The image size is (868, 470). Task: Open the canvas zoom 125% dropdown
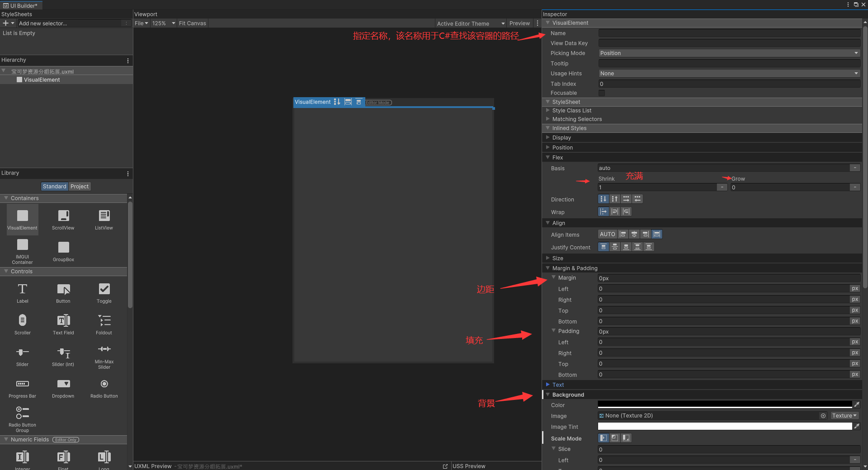point(164,23)
